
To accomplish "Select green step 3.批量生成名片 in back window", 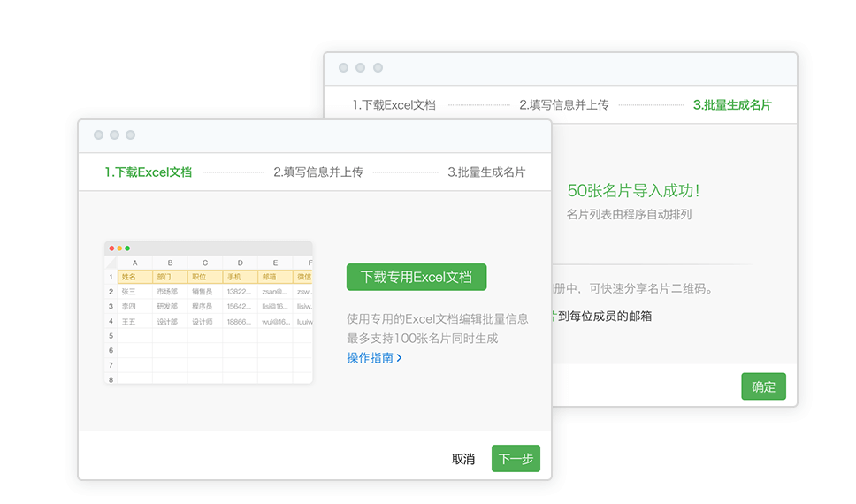I will pos(732,105).
